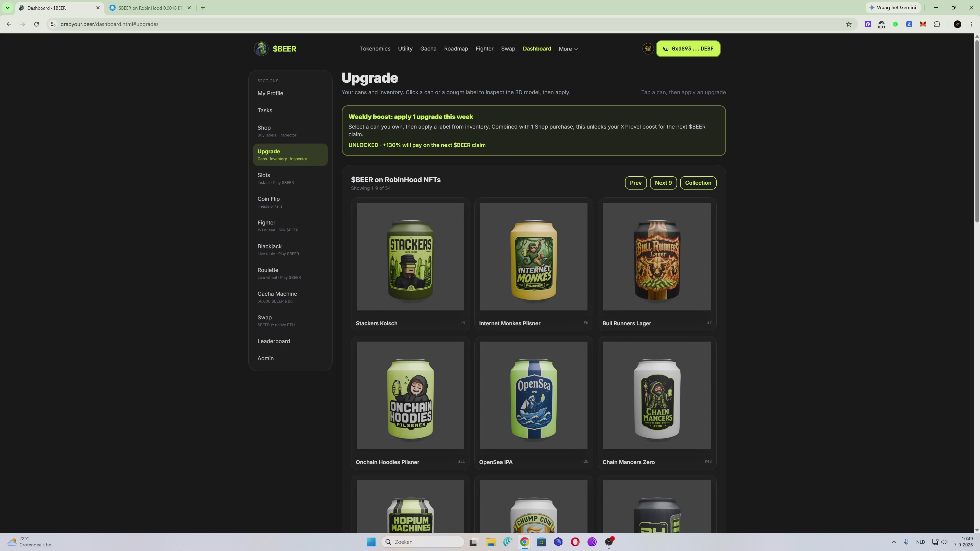
Task: Open the Blackjack section
Action: tap(290, 249)
